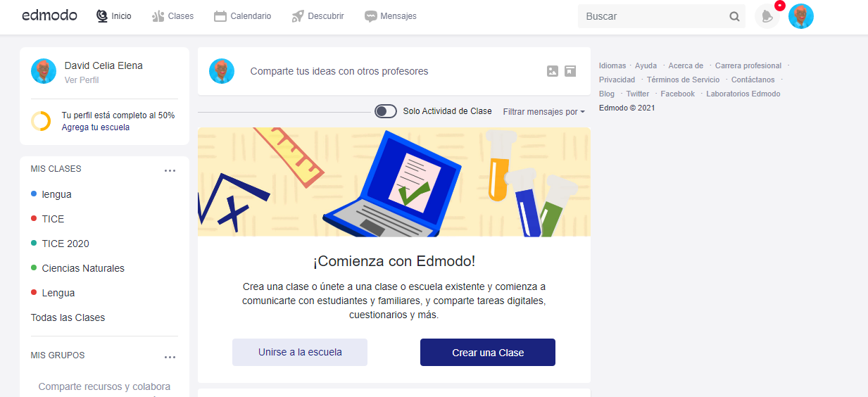Viewport: 868px width, 397px height.
Task: Select the TICE 2020 class
Action: pos(65,244)
